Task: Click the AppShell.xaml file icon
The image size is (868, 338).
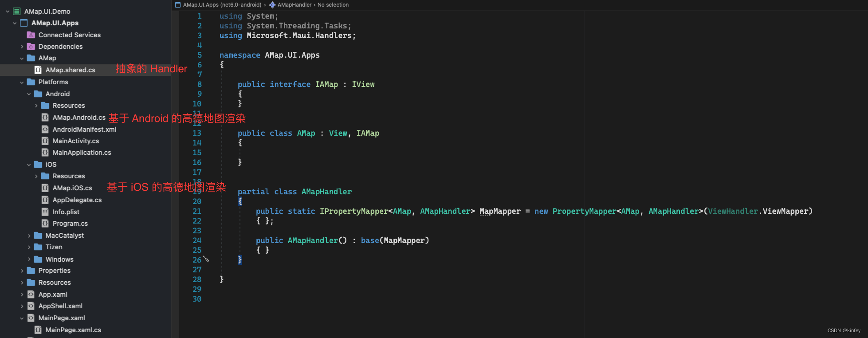Action: pyautogui.click(x=31, y=306)
